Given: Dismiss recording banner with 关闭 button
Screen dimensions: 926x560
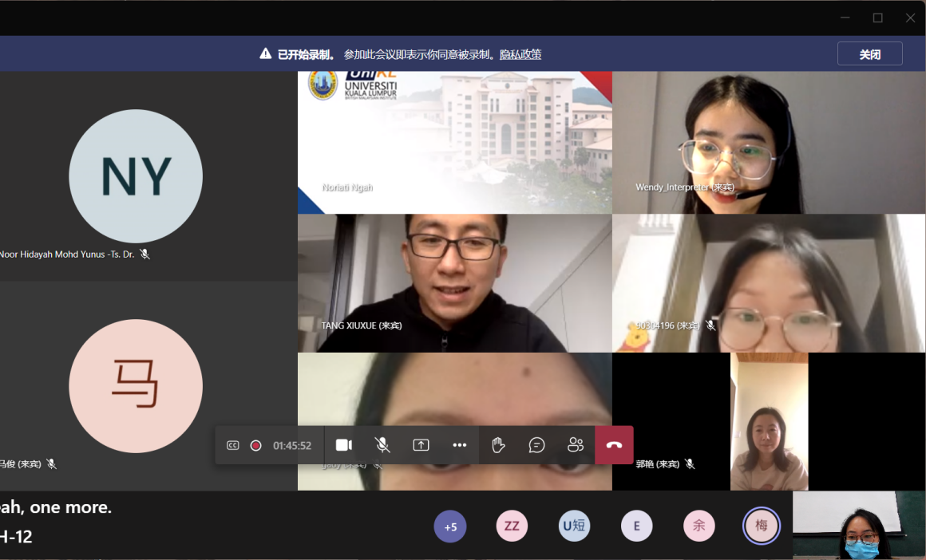Looking at the screenshot, I should pyautogui.click(x=869, y=54).
